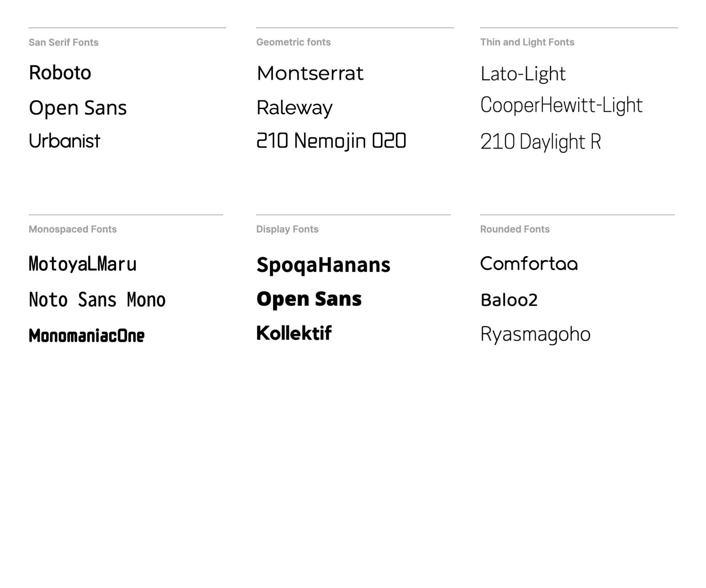
Task: Select the SpoqaHanans display font
Action: pyautogui.click(x=323, y=265)
